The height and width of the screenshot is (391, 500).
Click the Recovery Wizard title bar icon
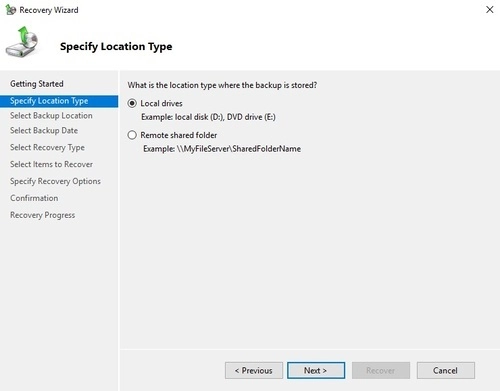[10, 10]
